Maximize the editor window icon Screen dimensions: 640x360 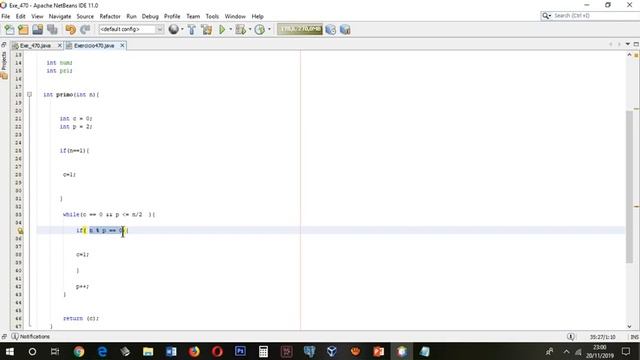click(x=636, y=44)
